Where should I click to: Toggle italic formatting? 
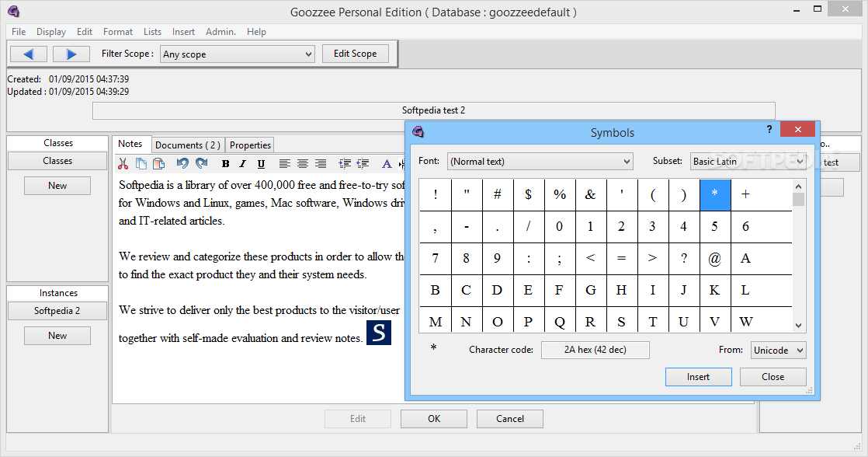242,163
